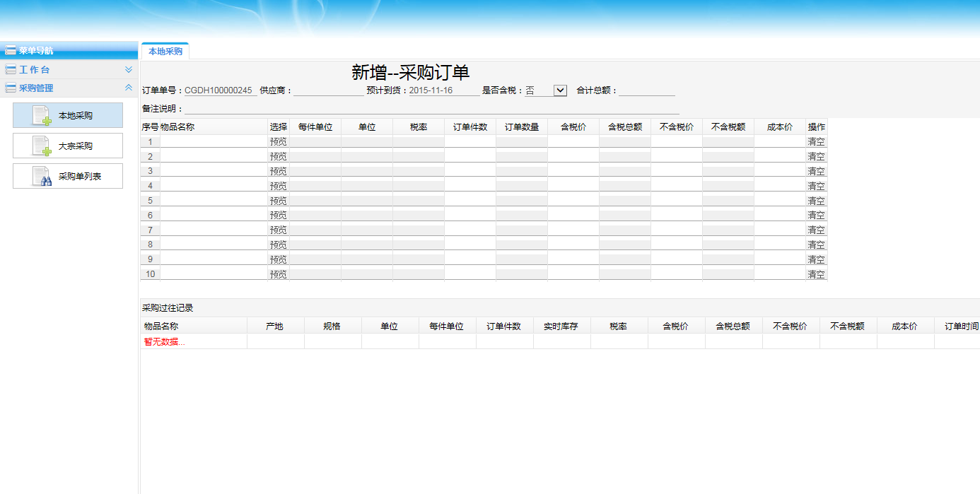
Task: Click the 含税总额 header in history table
Action: click(733, 327)
